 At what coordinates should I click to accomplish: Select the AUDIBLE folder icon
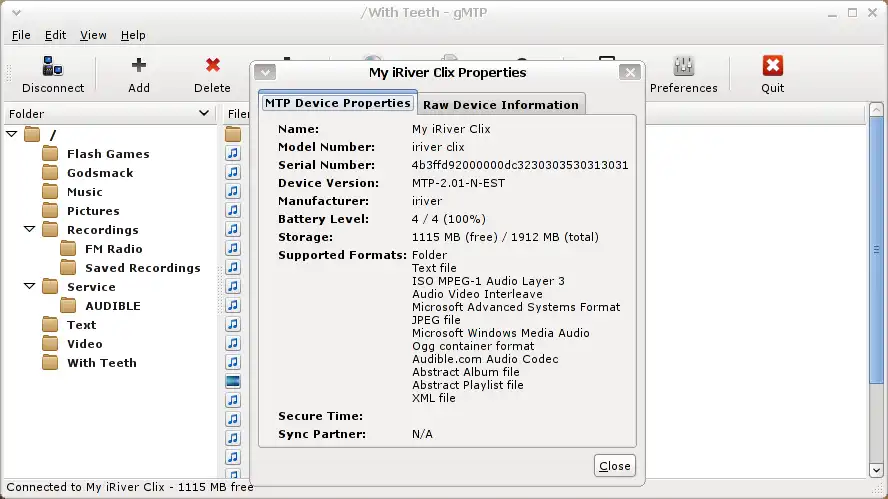(x=69, y=306)
